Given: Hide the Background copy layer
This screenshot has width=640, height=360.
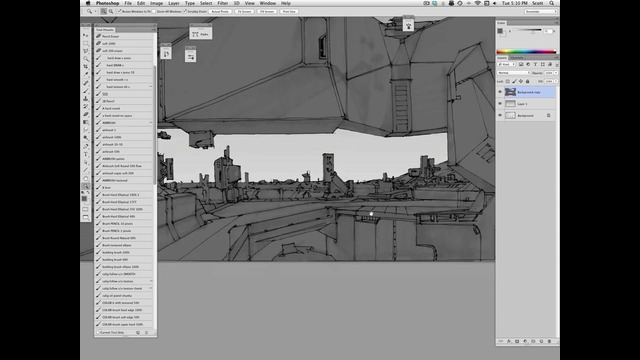Looking at the screenshot, I should click(500, 92).
